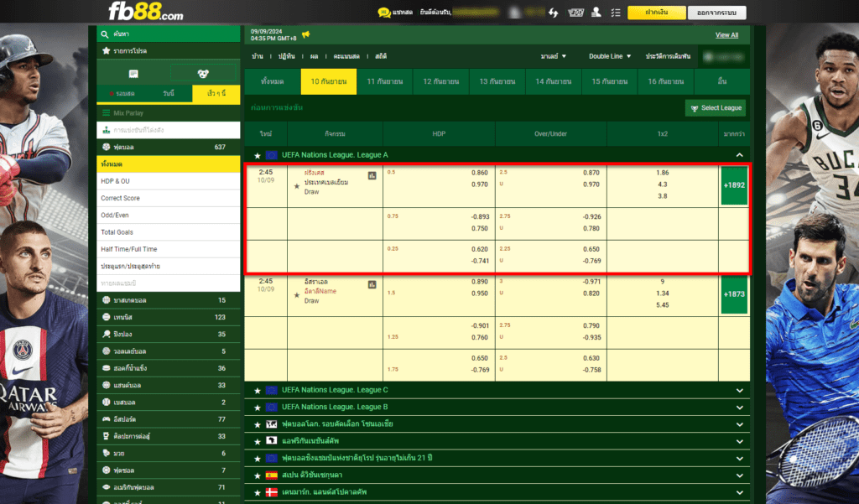Select ice hockey sport icon with 36 count

[x=107, y=367]
